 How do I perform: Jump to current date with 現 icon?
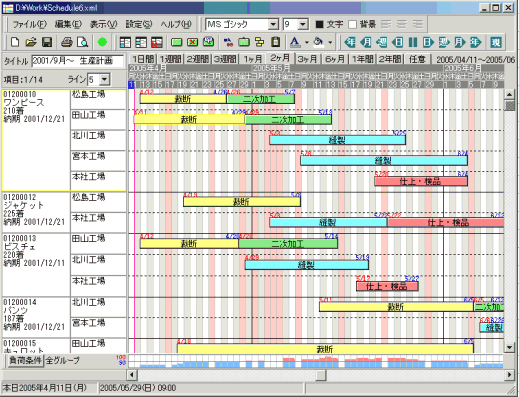click(x=495, y=42)
